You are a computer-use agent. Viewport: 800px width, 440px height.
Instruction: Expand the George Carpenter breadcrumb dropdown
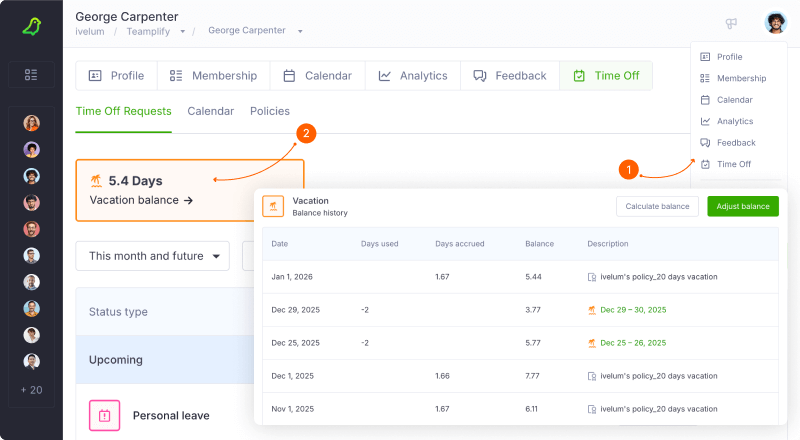tap(300, 32)
